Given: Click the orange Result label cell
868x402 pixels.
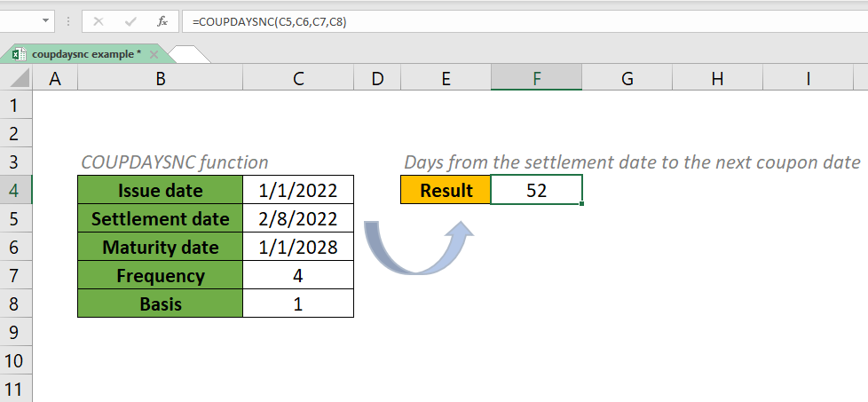Looking at the screenshot, I should [x=446, y=190].
